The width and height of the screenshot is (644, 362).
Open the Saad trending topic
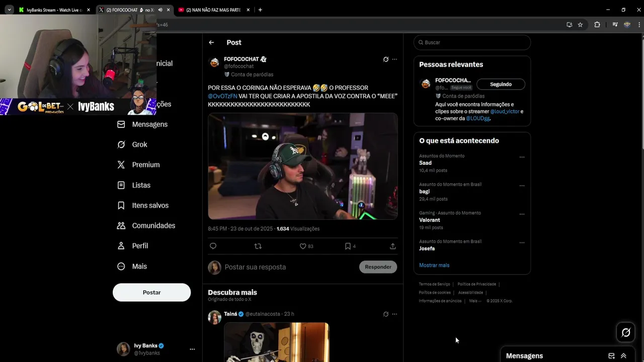coord(425,163)
